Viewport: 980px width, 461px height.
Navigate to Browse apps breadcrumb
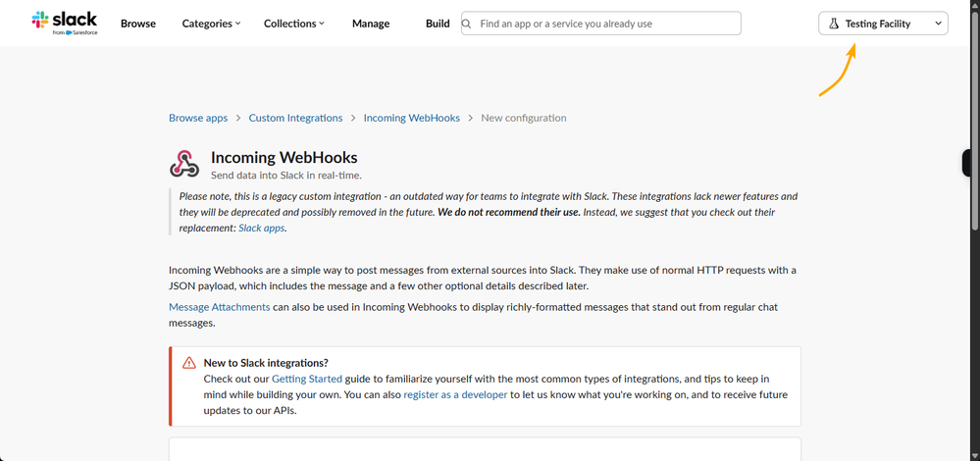coord(198,118)
